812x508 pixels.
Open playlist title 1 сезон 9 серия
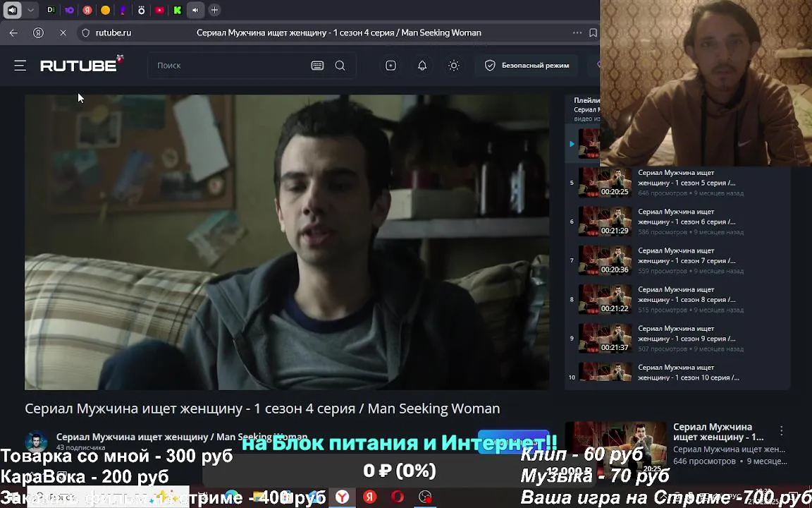coord(687,333)
